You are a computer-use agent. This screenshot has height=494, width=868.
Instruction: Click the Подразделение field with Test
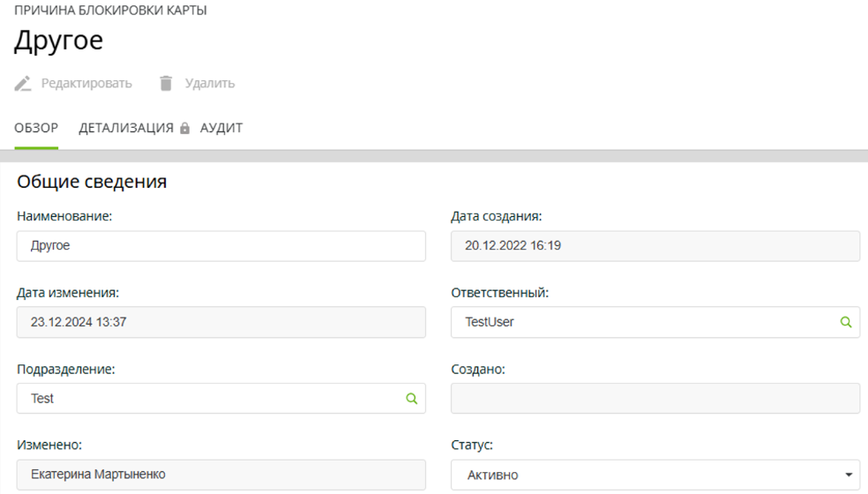point(212,399)
